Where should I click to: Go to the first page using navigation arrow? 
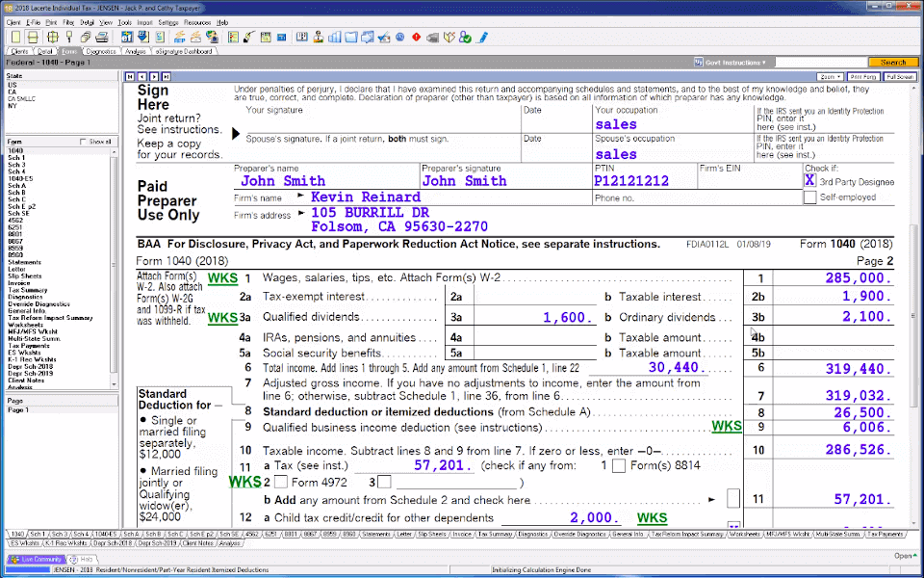coord(130,76)
